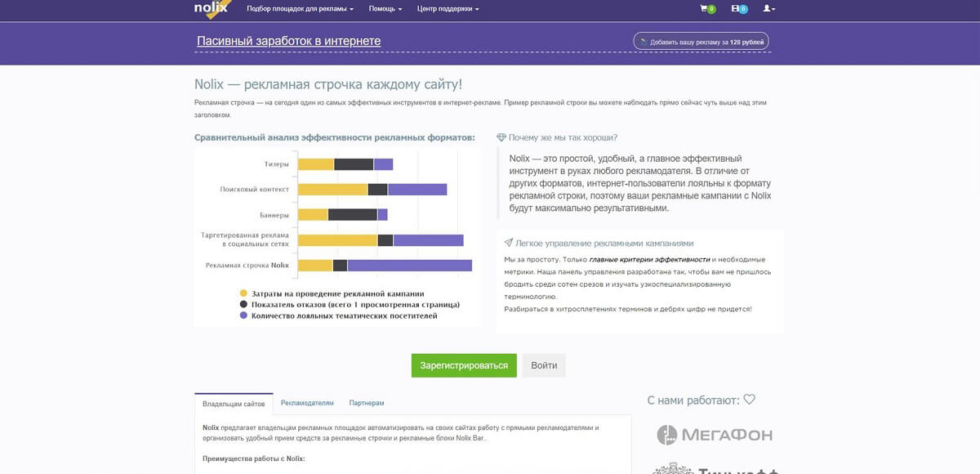This screenshot has width=980, height=474.
Task: Open the user account menu icon
Action: (x=768, y=8)
